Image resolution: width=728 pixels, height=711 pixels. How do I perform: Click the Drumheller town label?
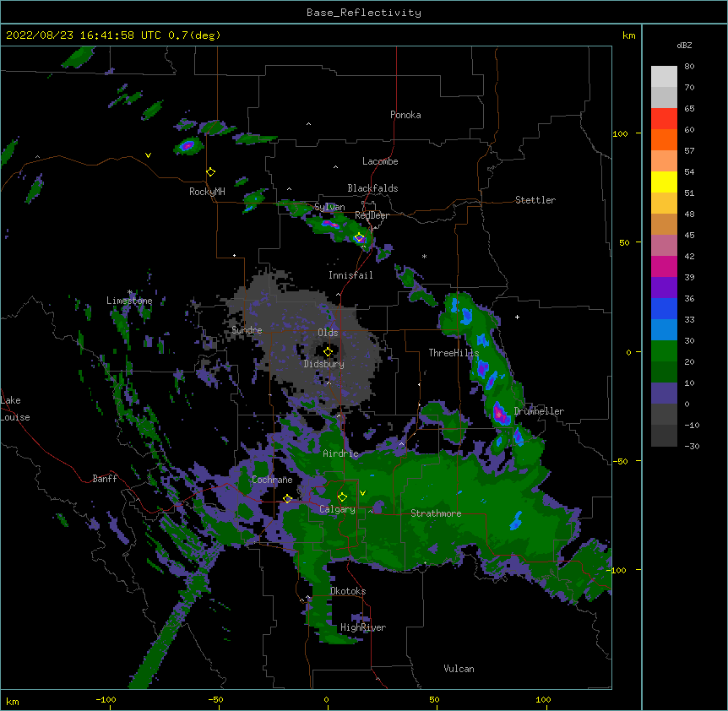539,411
